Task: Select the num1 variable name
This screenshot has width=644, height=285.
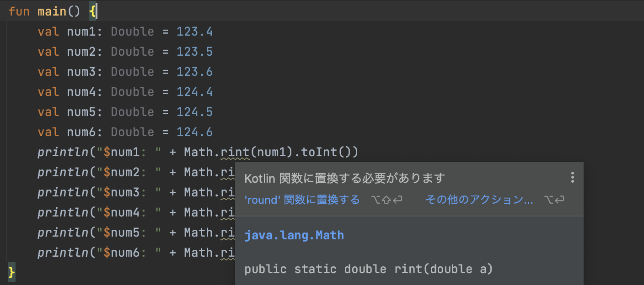Action: [x=82, y=31]
